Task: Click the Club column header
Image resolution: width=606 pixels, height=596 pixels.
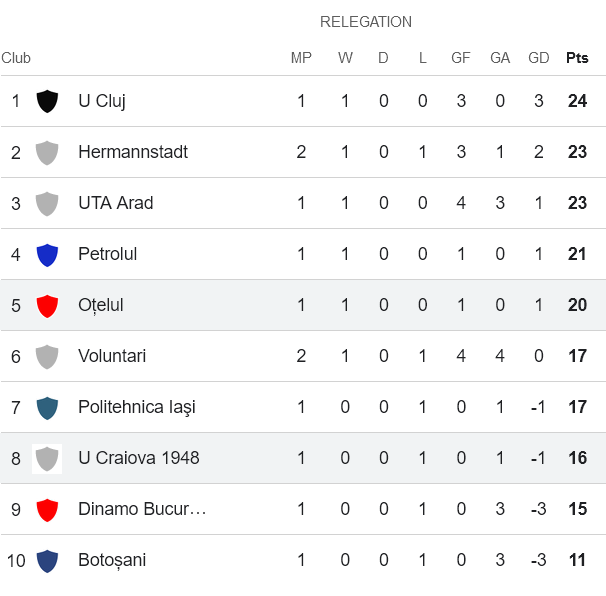Action: tap(16, 58)
